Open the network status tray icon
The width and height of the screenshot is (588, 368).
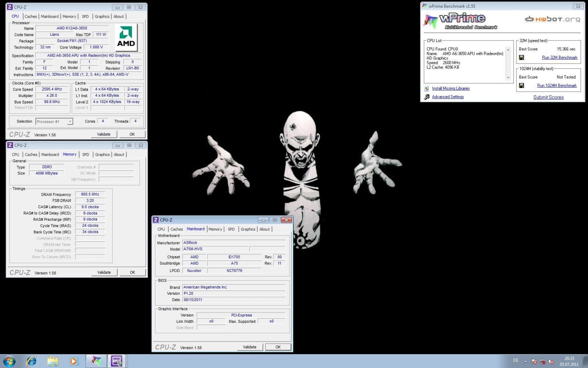pos(542,361)
